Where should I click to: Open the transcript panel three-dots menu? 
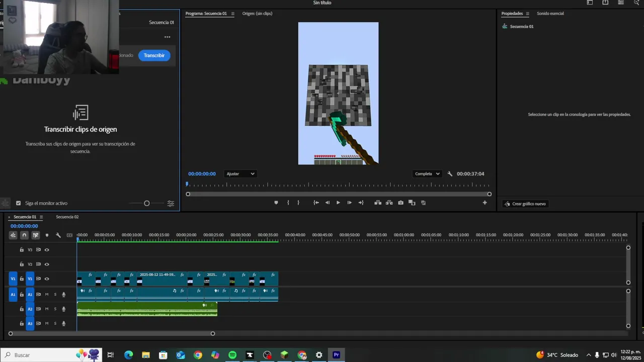pyautogui.click(x=167, y=37)
